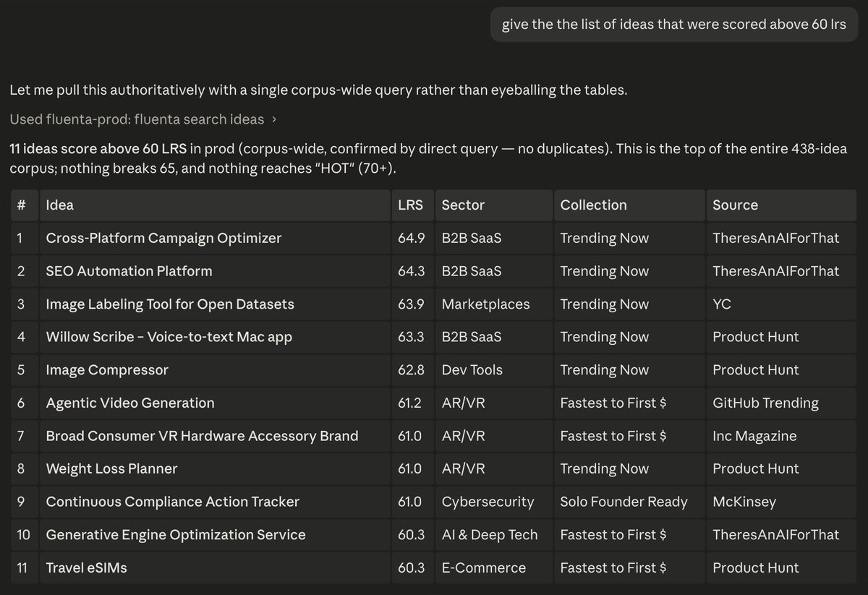Viewport: 868px width, 595px height.
Task: Click the 62.8 LRS score
Action: tap(412, 370)
